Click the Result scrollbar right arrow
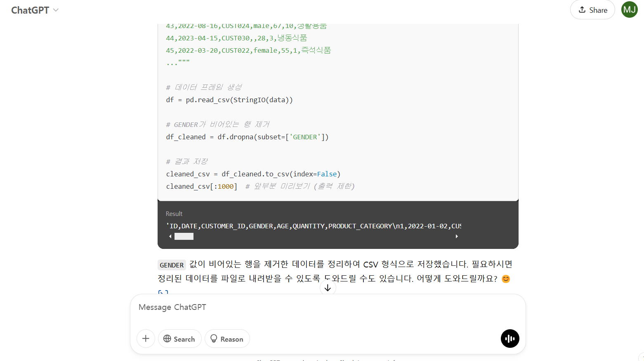 coord(457,237)
